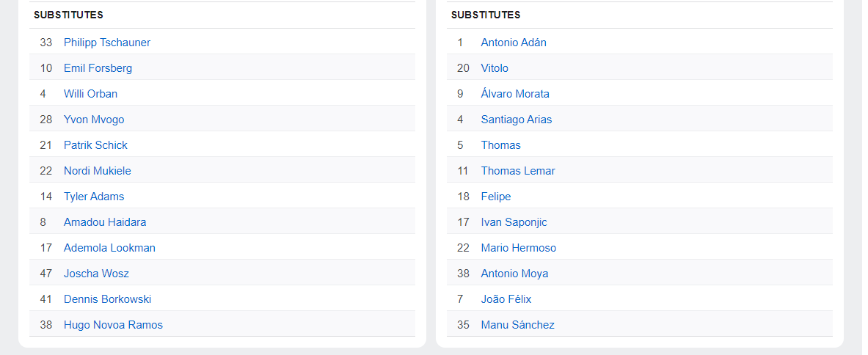This screenshot has height=355, width=868.
Task: Click João Félix's name
Action: point(506,299)
